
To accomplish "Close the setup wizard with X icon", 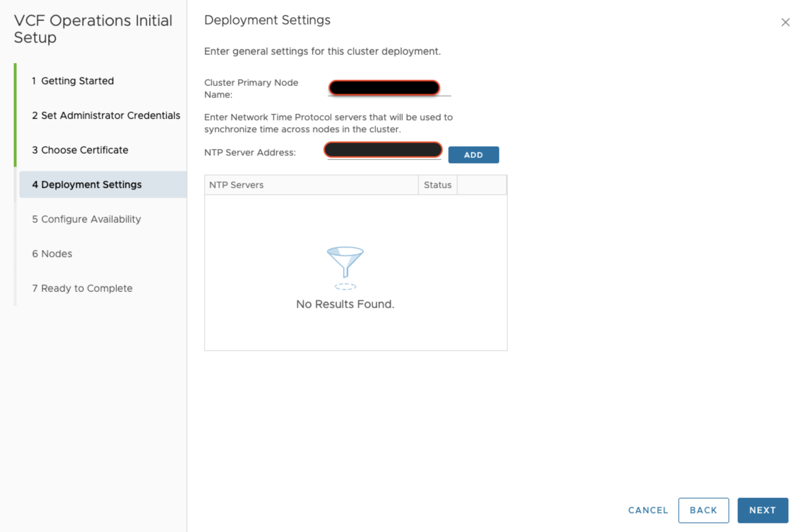I will click(785, 22).
